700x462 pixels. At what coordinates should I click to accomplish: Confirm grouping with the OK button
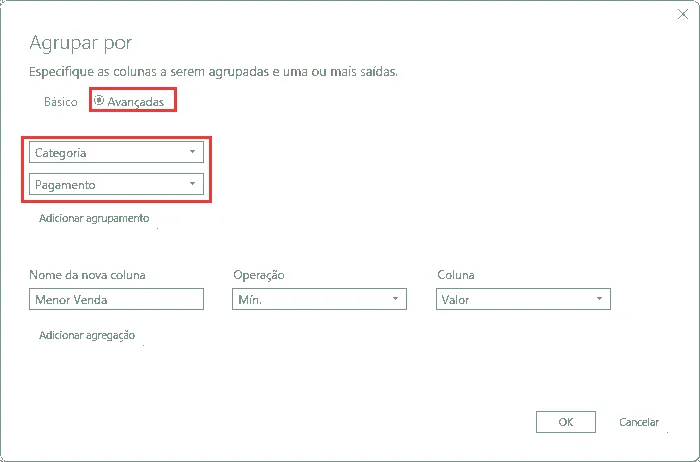(x=566, y=422)
